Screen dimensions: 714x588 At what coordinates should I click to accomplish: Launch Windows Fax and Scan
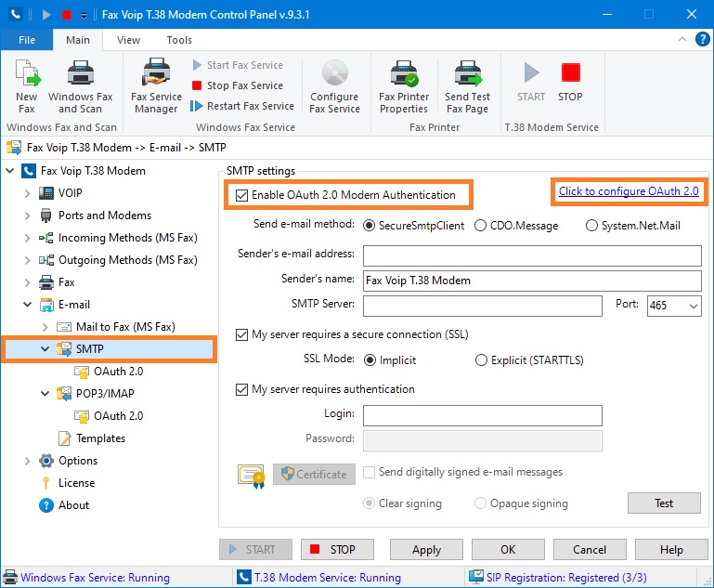point(81,86)
